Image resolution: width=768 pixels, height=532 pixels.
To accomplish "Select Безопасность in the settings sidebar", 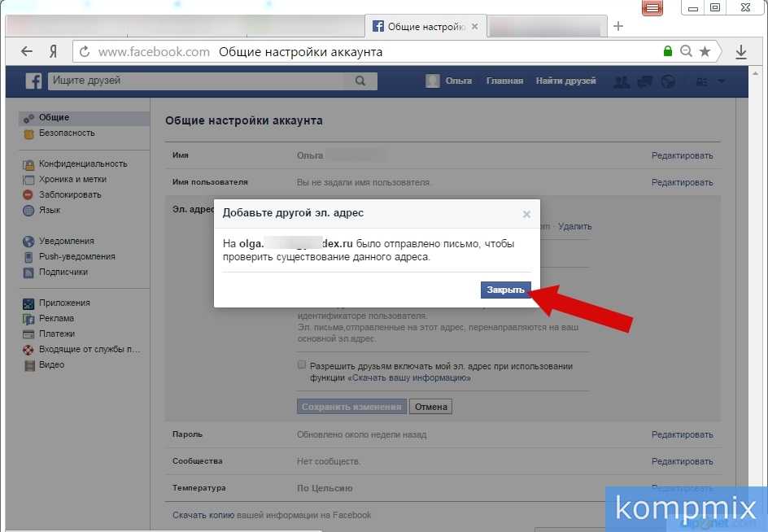I will click(67, 133).
